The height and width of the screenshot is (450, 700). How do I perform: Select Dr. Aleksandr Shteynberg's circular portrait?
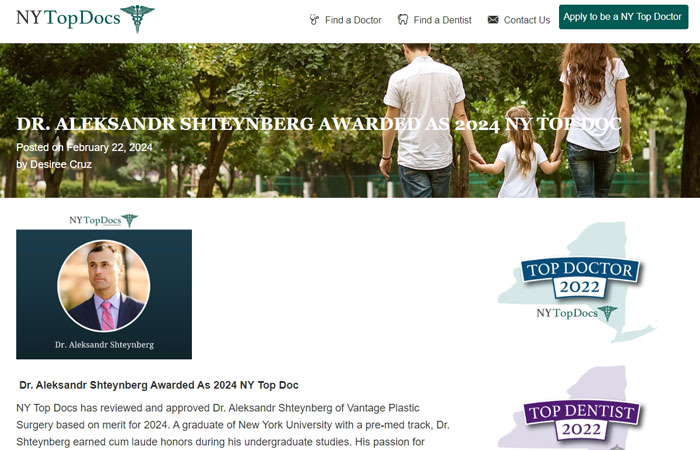[x=104, y=286]
